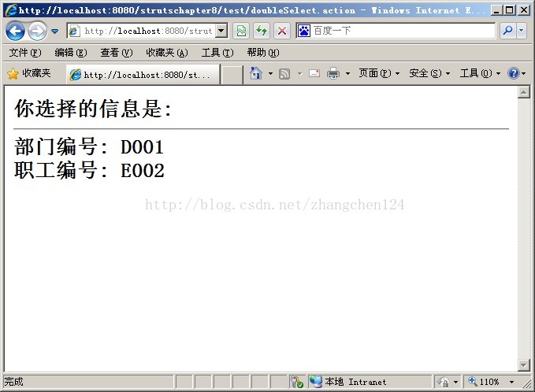Click the scrollbar up arrow
The height and width of the screenshot is (392, 535).
point(523,92)
